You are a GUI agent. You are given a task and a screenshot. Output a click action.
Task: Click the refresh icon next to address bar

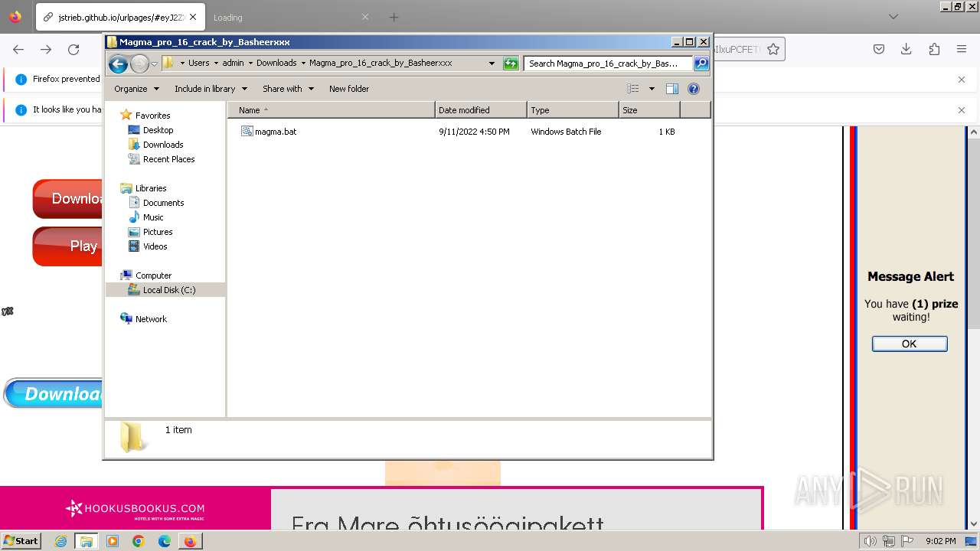pos(511,64)
